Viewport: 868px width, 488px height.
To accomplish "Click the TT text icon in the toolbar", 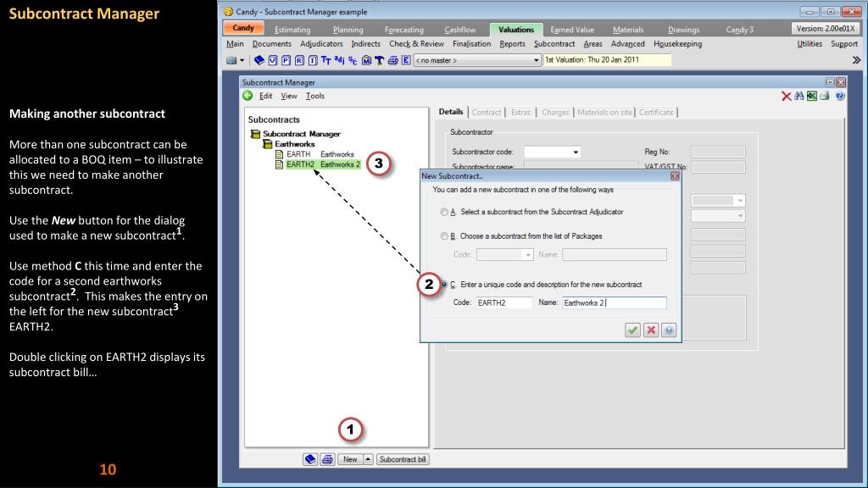I will 325,60.
